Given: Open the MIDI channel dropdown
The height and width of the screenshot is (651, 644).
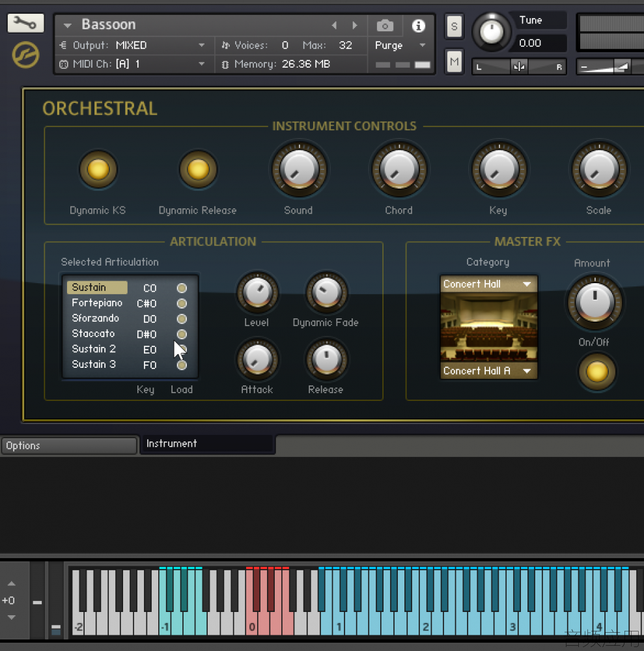Looking at the screenshot, I should click(x=201, y=64).
